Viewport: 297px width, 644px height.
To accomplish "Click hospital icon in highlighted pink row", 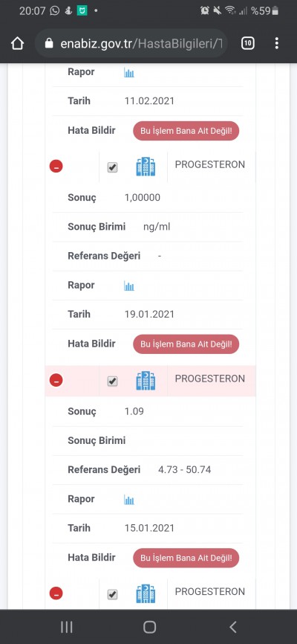I will 146,380.
